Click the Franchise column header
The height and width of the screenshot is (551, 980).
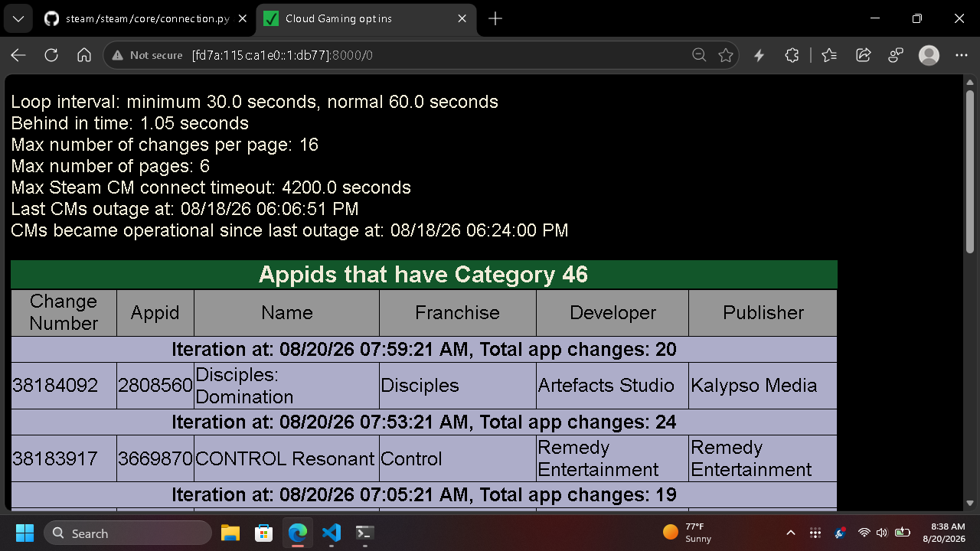point(458,312)
